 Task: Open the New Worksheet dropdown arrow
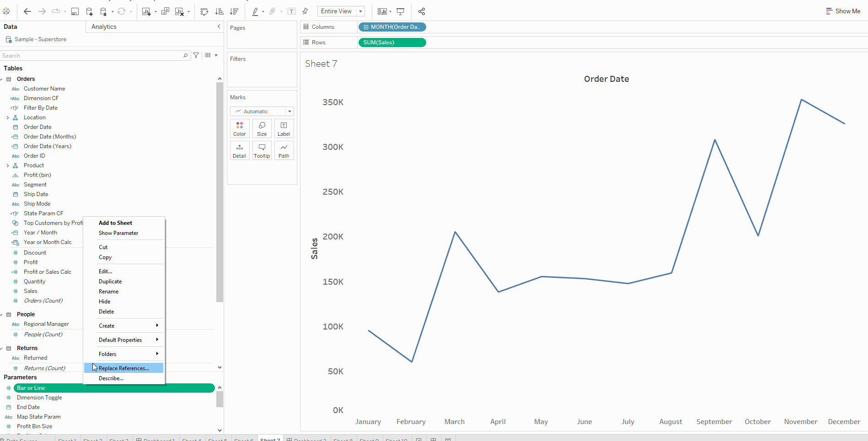[x=155, y=12]
